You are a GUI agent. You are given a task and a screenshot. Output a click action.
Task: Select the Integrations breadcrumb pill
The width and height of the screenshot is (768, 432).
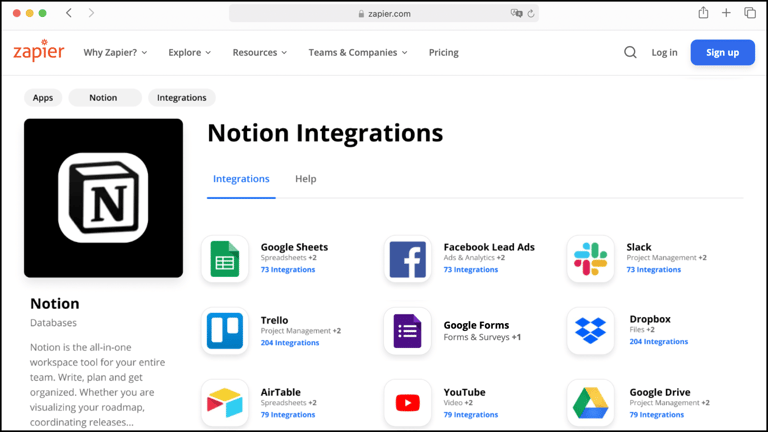click(182, 97)
